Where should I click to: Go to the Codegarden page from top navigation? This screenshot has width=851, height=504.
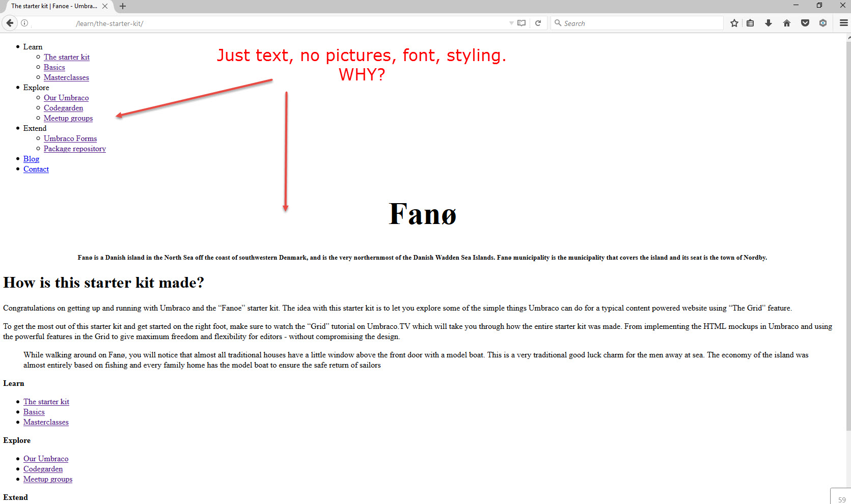click(63, 108)
